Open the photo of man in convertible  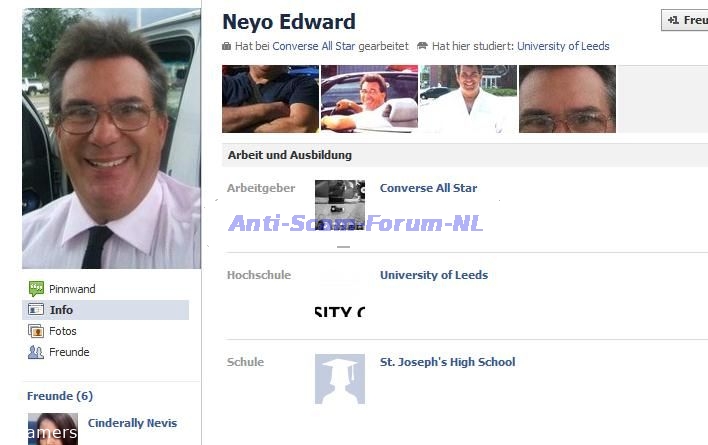click(x=369, y=99)
